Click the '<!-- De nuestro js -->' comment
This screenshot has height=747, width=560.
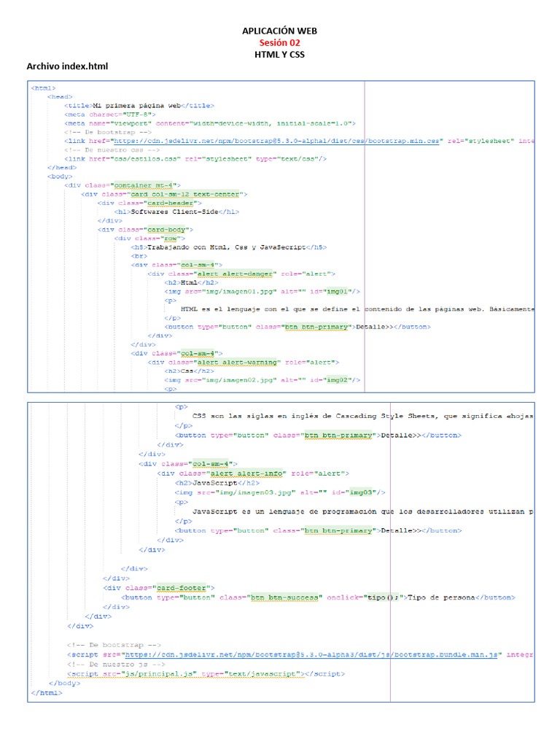tap(116, 664)
